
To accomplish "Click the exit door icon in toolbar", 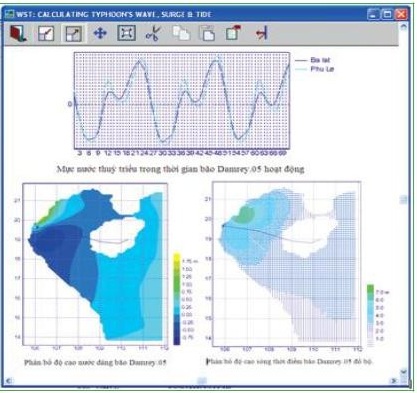I will (x=18, y=33).
